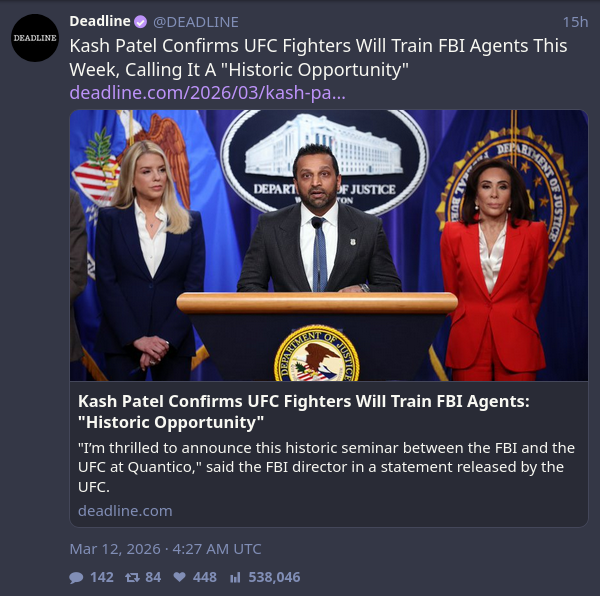Image resolution: width=600 pixels, height=596 pixels.
Task: Click the deadline.com card domain label
Action: [x=125, y=511]
